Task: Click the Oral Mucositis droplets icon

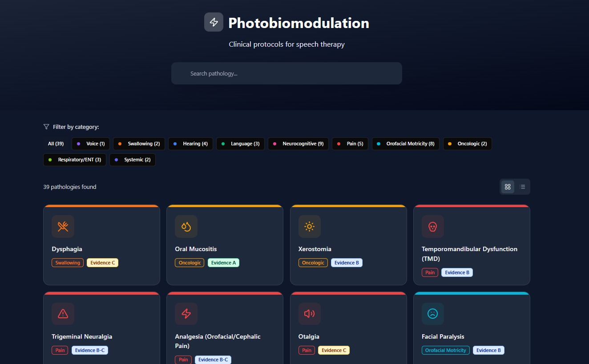Action: (186, 227)
